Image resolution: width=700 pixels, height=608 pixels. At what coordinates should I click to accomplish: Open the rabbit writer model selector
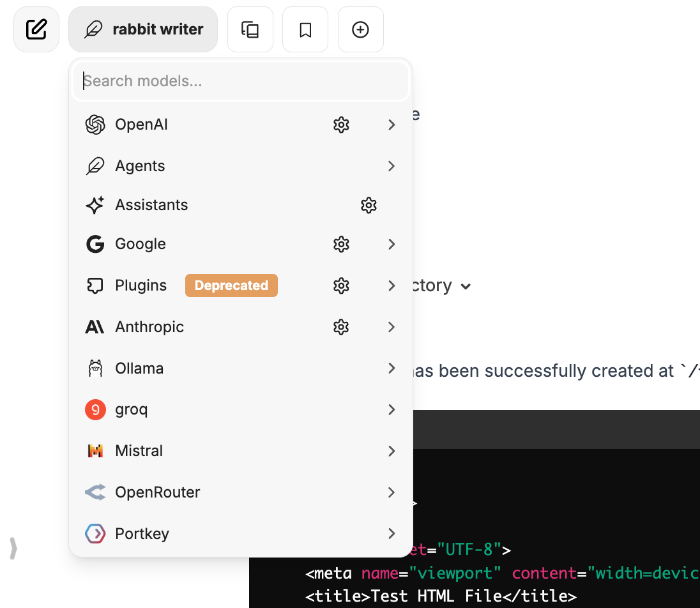(143, 29)
